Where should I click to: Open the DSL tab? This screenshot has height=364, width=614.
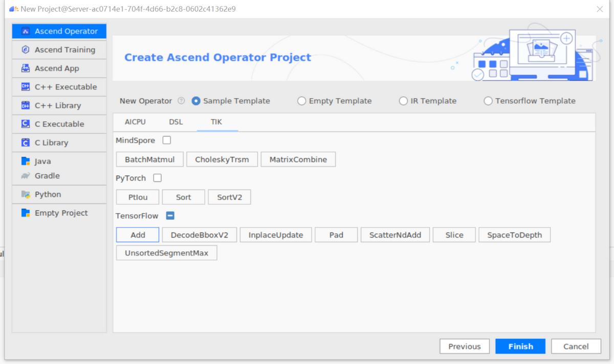[176, 122]
